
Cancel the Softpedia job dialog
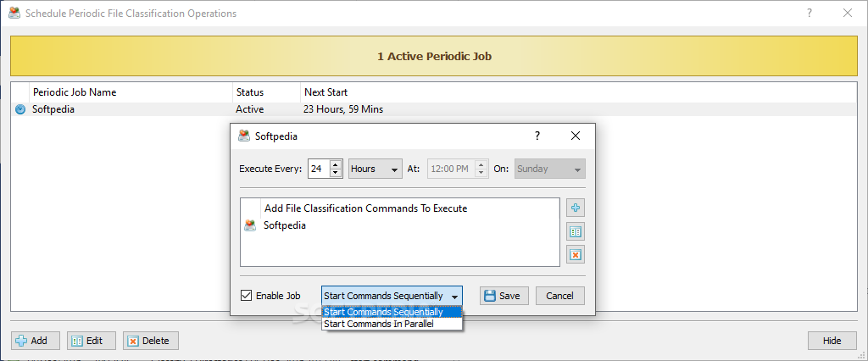point(559,296)
